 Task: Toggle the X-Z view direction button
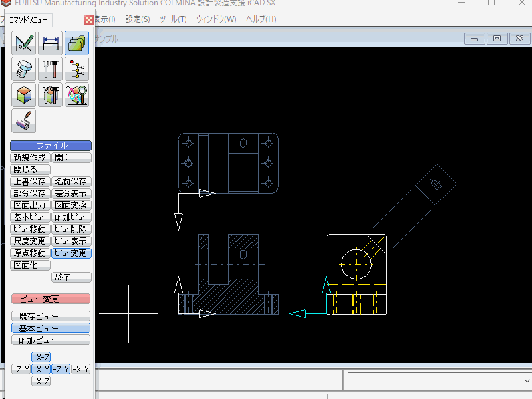pos(43,358)
